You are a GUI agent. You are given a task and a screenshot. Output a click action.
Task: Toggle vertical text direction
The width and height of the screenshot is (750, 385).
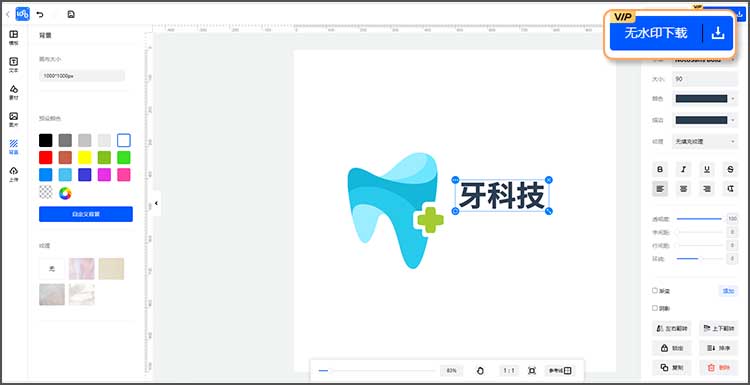(x=730, y=189)
